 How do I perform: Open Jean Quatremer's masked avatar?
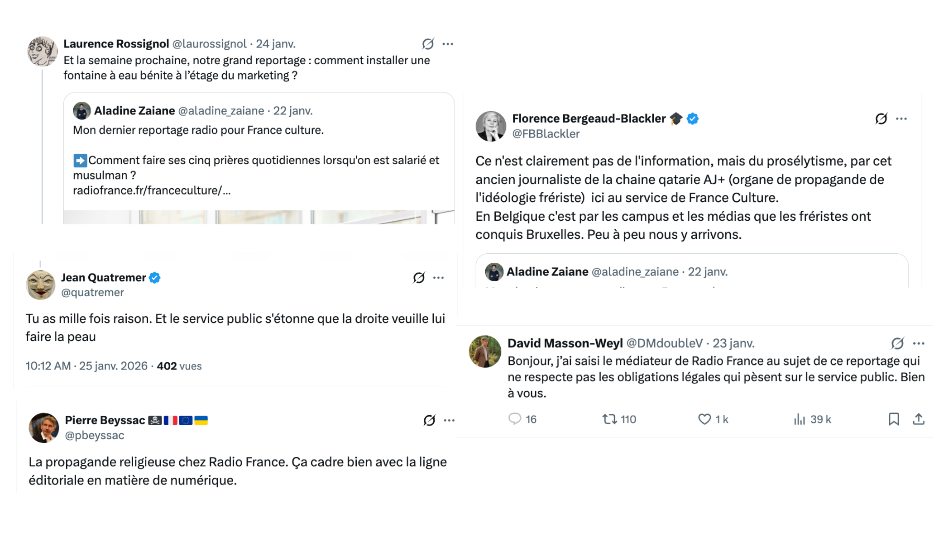(x=41, y=285)
